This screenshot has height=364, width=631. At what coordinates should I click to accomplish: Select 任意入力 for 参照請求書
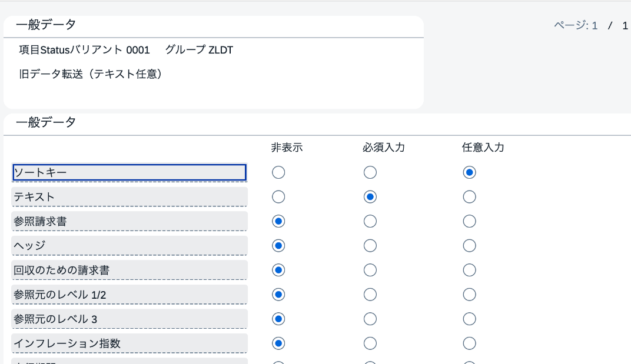[469, 221]
